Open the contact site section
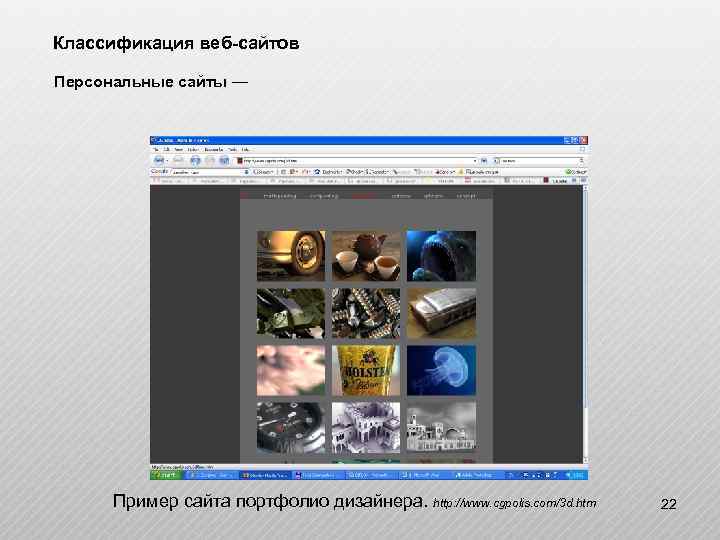Image resolution: width=720 pixels, height=540 pixels. pyautogui.click(x=466, y=196)
